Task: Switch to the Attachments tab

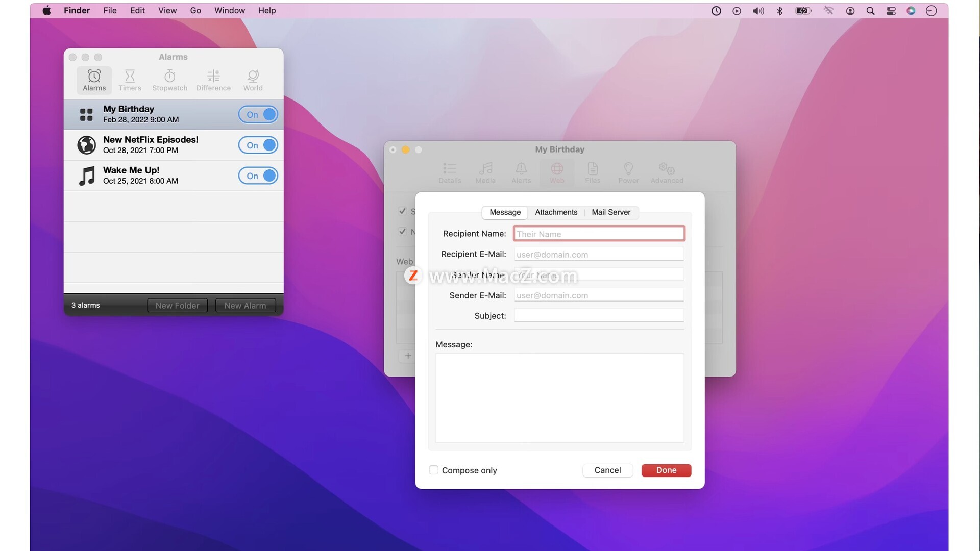Action: tap(556, 212)
